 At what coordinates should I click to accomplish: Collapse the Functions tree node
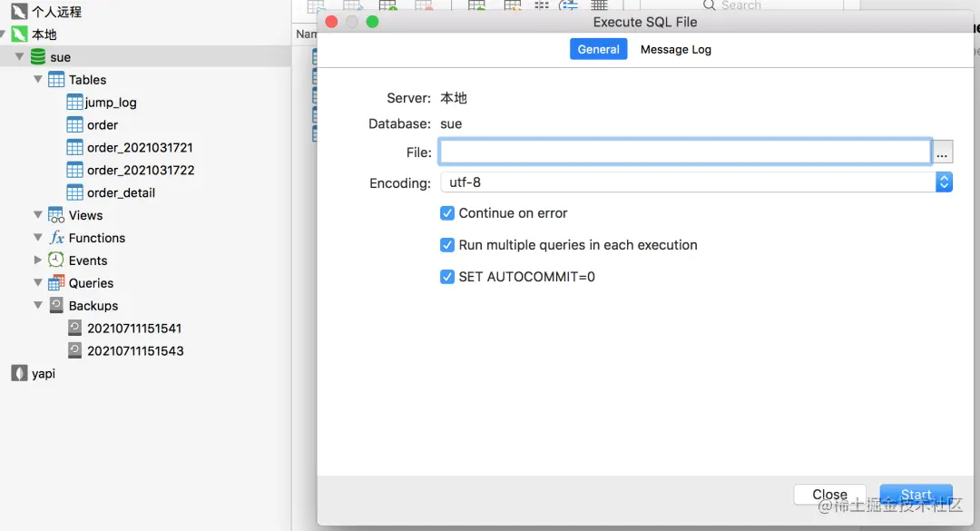point(37,238)
